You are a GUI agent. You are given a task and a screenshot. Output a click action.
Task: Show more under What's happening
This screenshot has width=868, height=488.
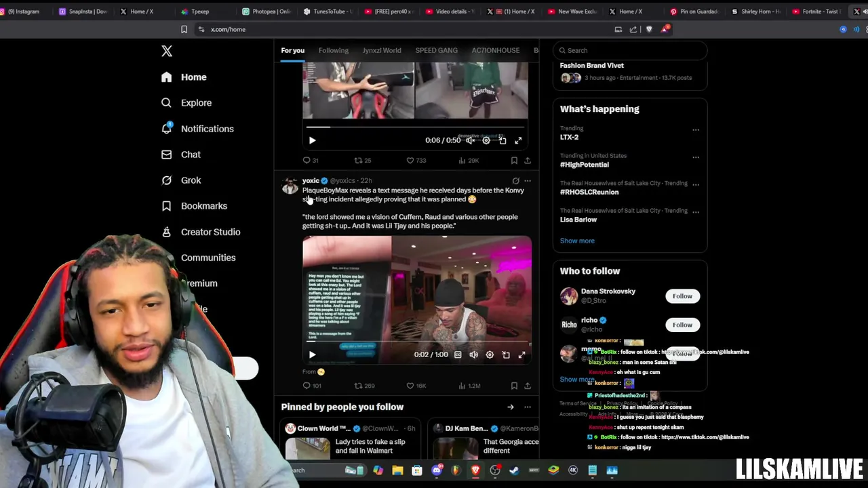[577, 241]
